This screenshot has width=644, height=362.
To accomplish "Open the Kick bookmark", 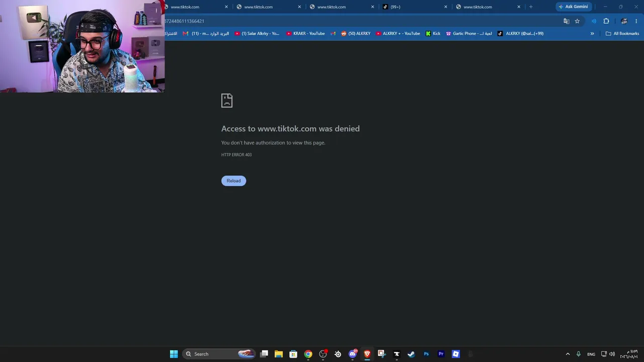I will 433,34.
